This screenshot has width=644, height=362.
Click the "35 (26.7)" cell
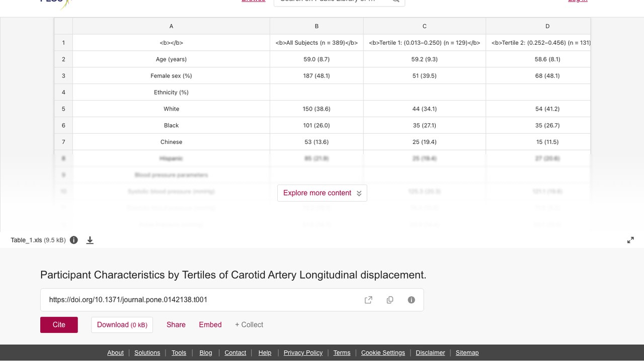(538, 126)
